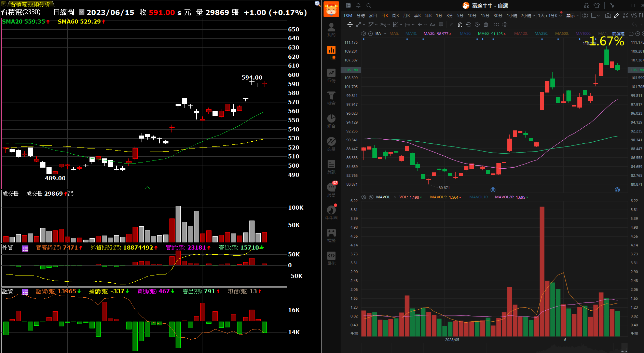Close the MA indicator with X icon

click(x=371, y=33)
